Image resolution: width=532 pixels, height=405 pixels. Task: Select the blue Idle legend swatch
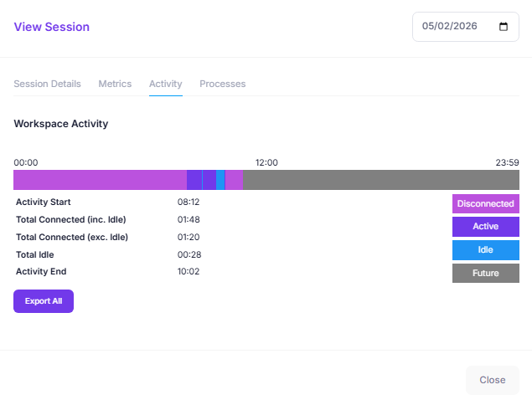pyautogui.click(x=485, y=250)
